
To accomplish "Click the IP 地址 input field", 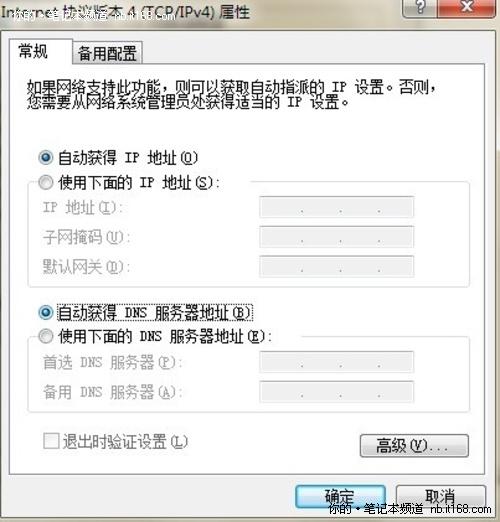I will (x=337, y=207).
